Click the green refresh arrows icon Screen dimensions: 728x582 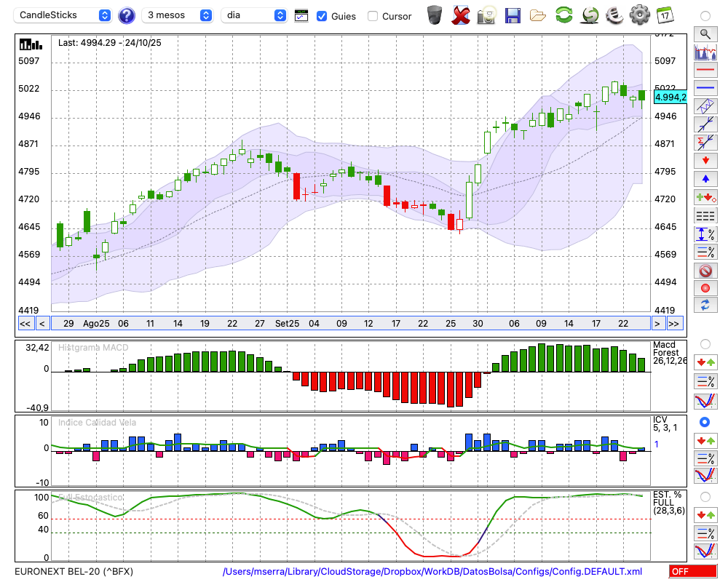563,15
